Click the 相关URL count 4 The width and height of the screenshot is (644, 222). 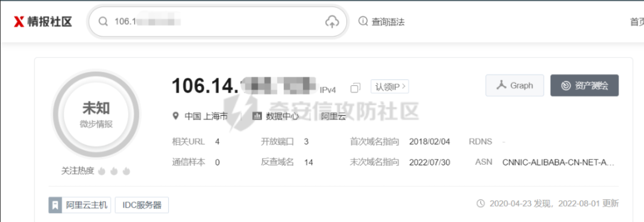click(x=217, y=142)
